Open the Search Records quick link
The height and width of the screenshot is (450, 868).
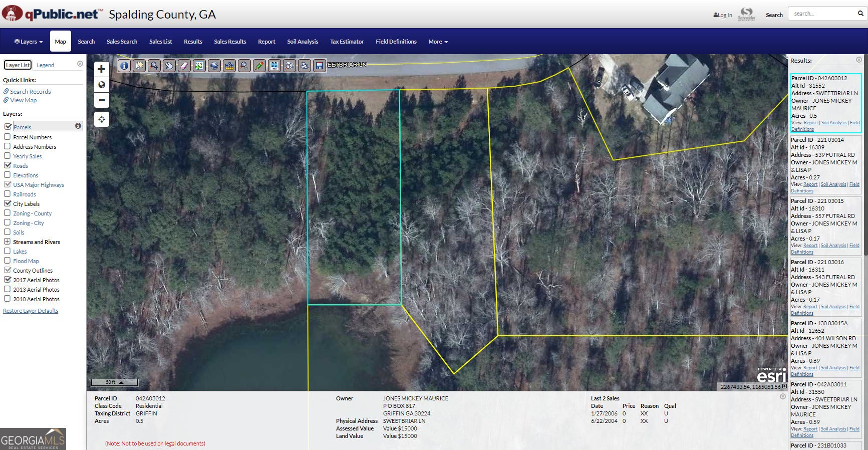click(30, 92)
